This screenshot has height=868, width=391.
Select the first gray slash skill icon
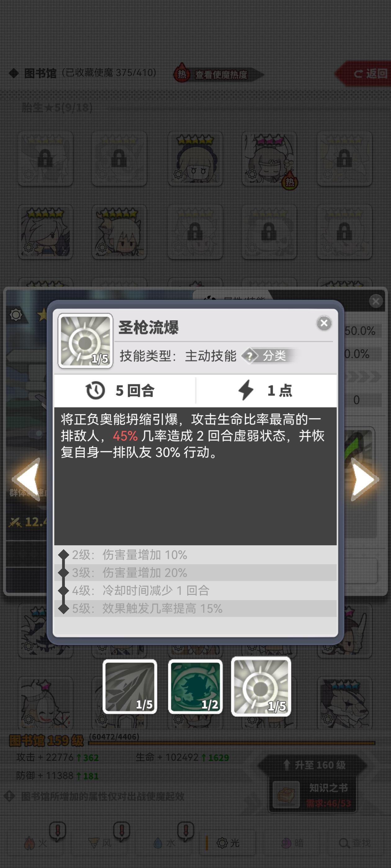[130, 687]
